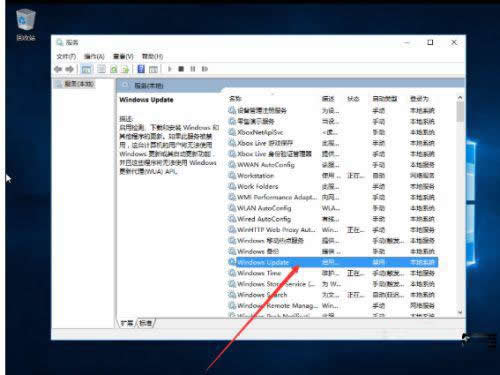Click the vertical scrollbar thumb
The width and height of the screenshot is (500, 375).
460,112
